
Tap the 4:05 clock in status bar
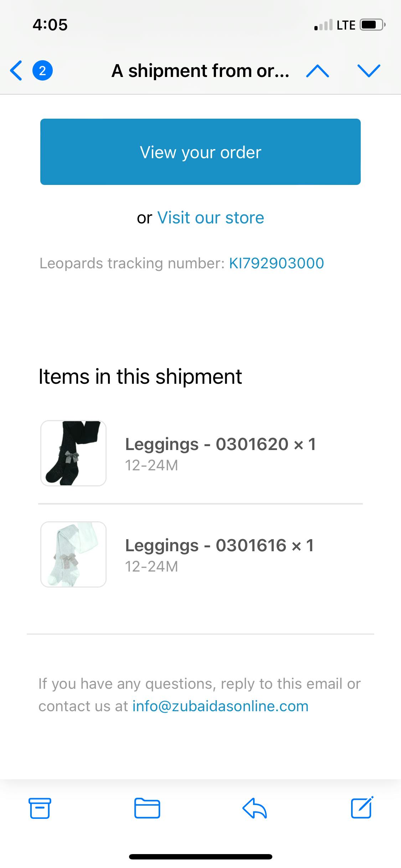[x=50, y=25]
